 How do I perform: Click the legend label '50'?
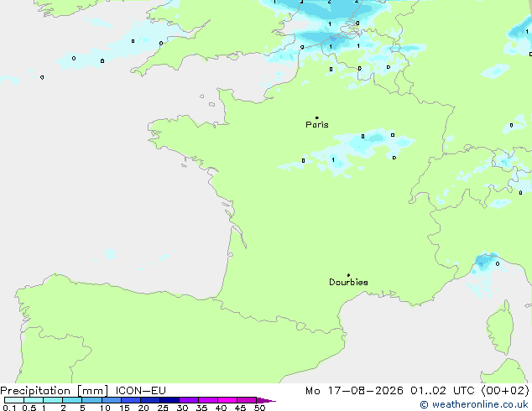coord(260,408)
